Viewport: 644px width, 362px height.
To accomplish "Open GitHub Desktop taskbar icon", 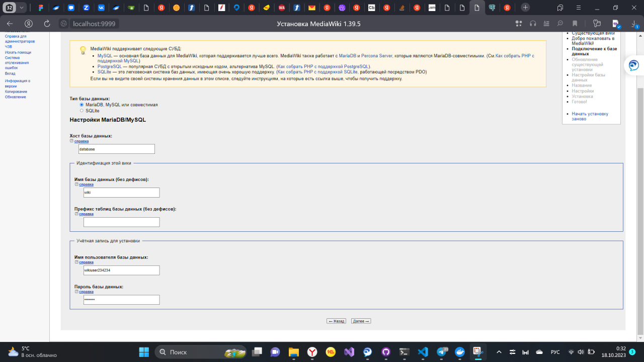I will 386,352.
